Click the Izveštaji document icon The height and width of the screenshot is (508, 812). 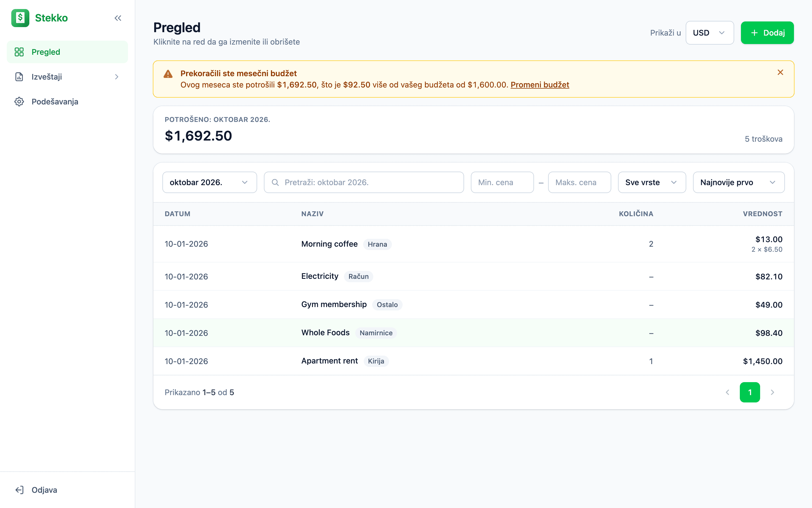click(x=19, y=77)
